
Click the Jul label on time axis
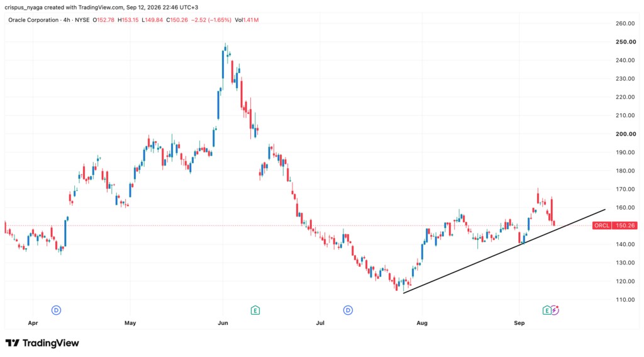[320, 323]
